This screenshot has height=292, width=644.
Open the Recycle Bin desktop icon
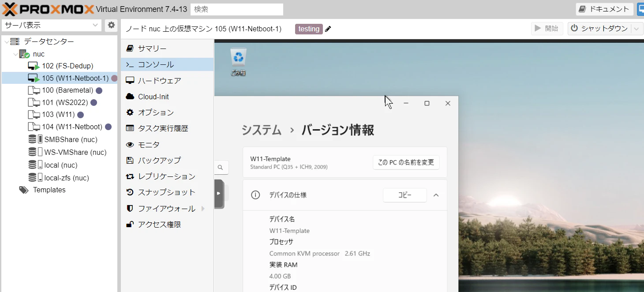coord(238,62)
